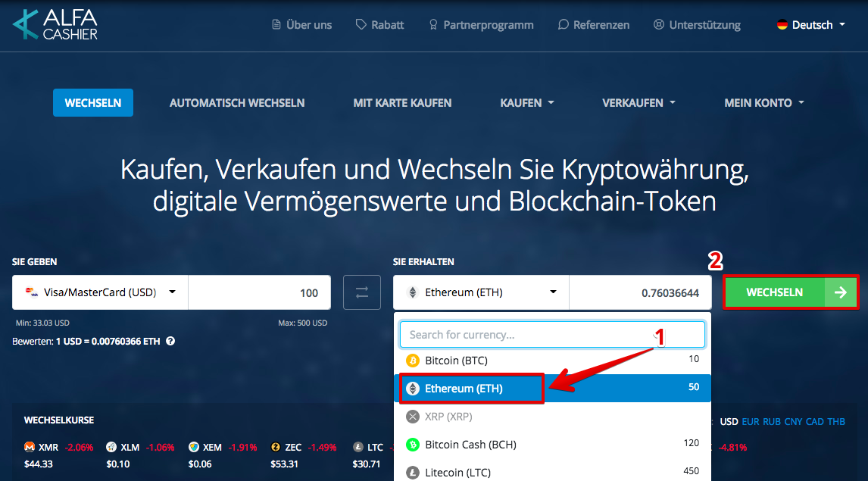The height and width of the screenshot is (481, 868).
Task: Click the Rabatt tag icon
Action: (x=361, y=24)
